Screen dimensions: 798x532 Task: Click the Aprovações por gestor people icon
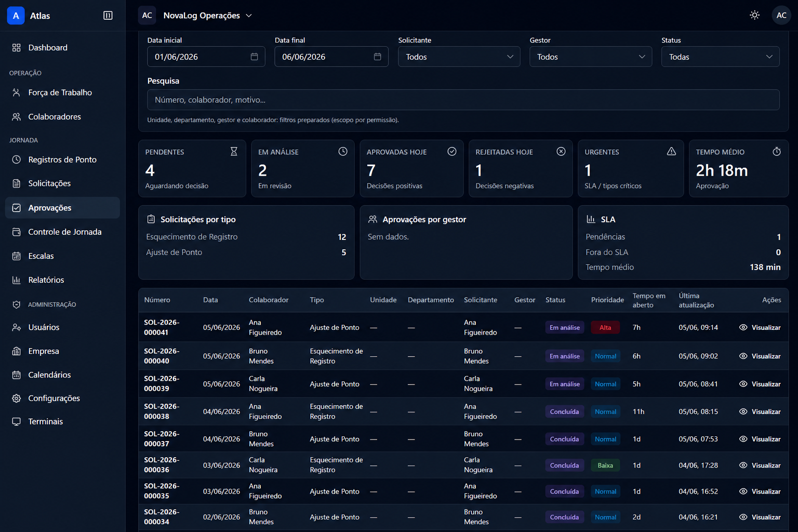[373, 219]
